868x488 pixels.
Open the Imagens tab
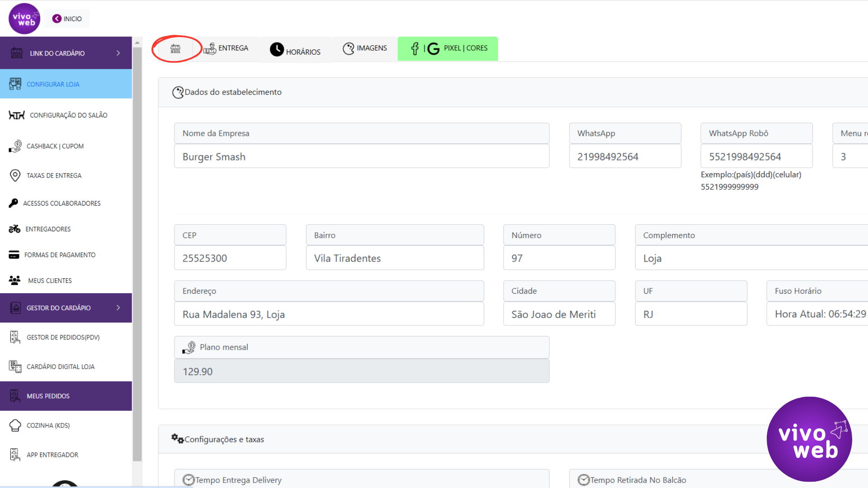click(x=365, y=48)
